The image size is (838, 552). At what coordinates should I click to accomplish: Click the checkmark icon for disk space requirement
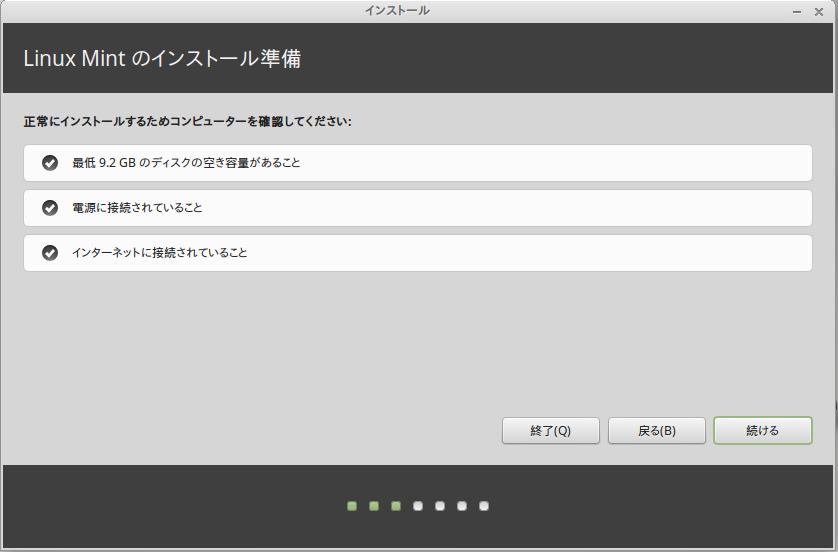point(50,163)
